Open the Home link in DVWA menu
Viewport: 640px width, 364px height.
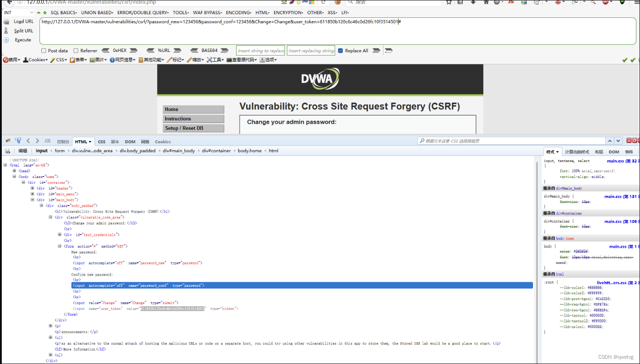[194, 109]
